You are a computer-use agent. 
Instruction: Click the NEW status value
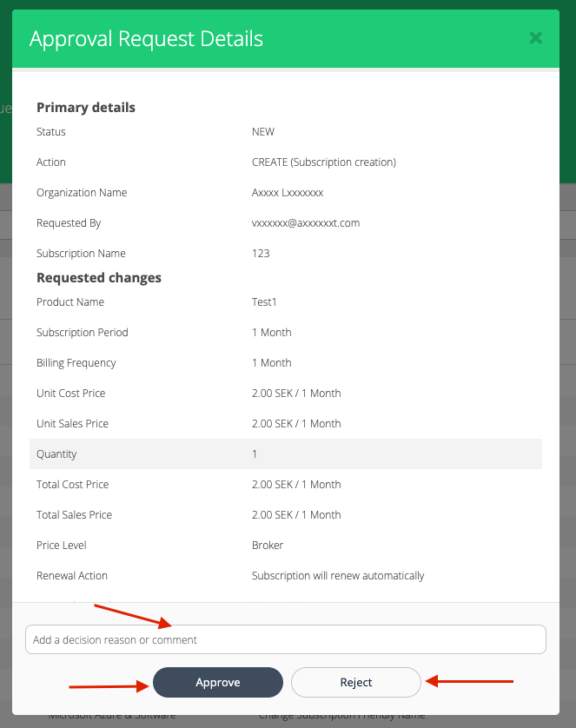tap(262, 132)
